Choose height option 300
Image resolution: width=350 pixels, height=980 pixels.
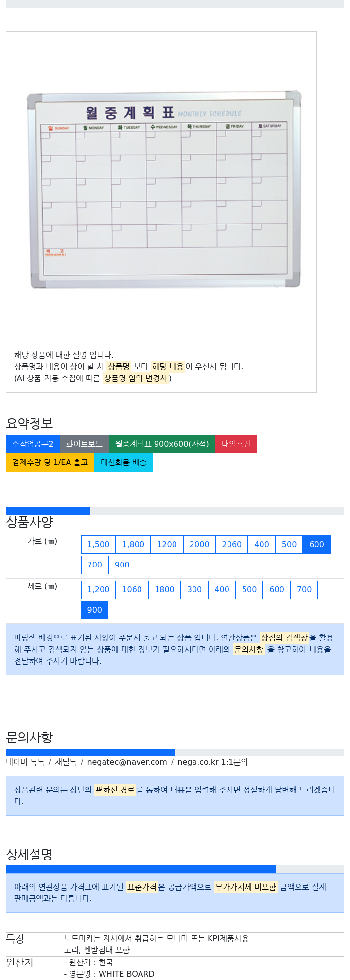[194, 589]
